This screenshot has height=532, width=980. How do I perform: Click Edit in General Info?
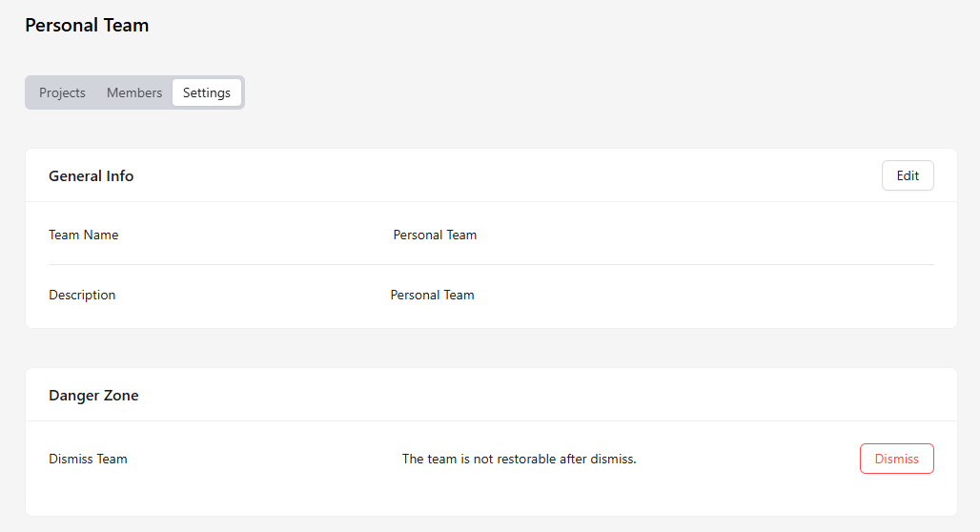[908, 175]
